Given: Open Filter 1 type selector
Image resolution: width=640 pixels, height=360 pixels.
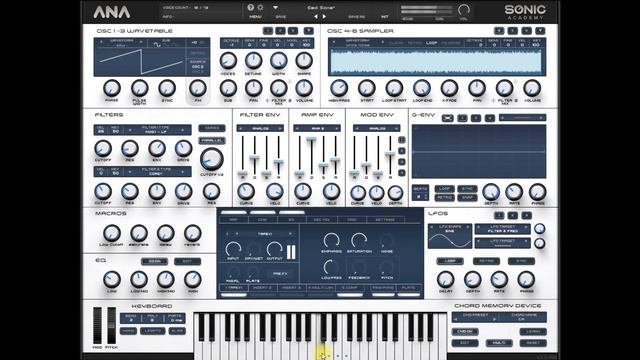Looking at the screenshot, I should point(156,130).
